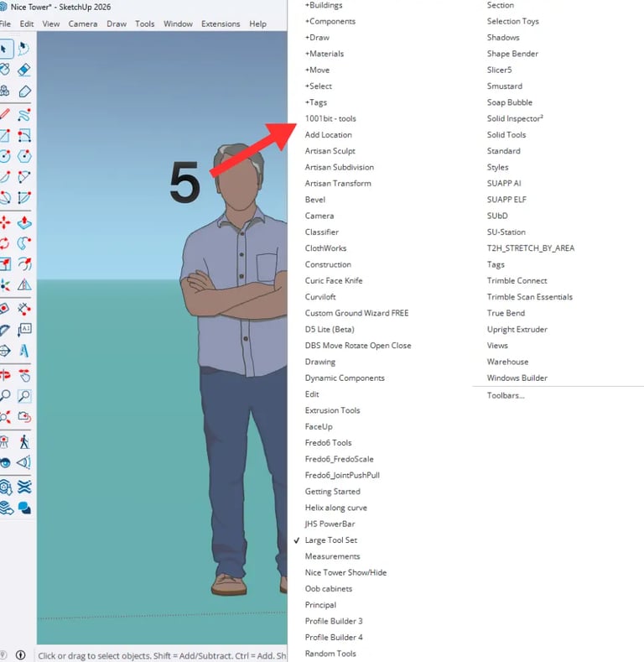The height and width of the screenshot is (662, 644).
Task: Choose Trimble Connect entry
Action: pyautogui.click(x=517, y=281)
